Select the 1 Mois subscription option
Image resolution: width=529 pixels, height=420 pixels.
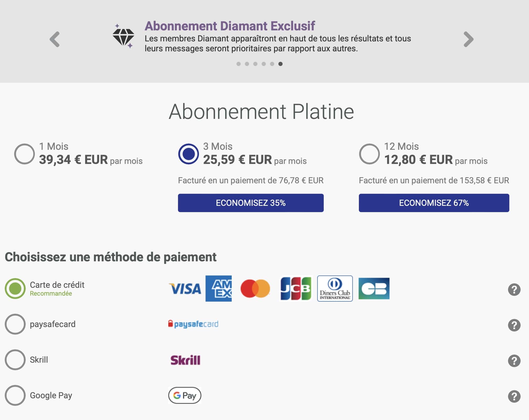coord(24,154)
